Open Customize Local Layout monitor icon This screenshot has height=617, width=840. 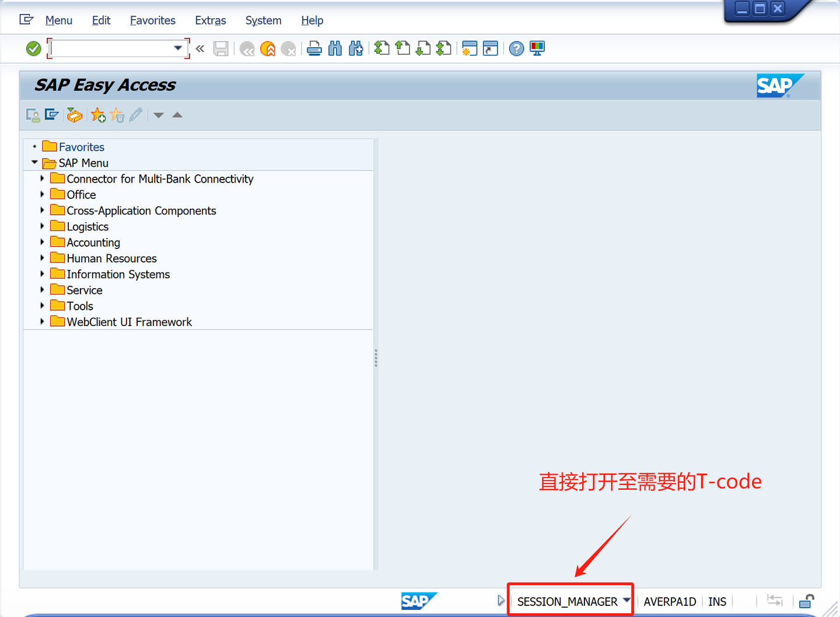(537, 48)
